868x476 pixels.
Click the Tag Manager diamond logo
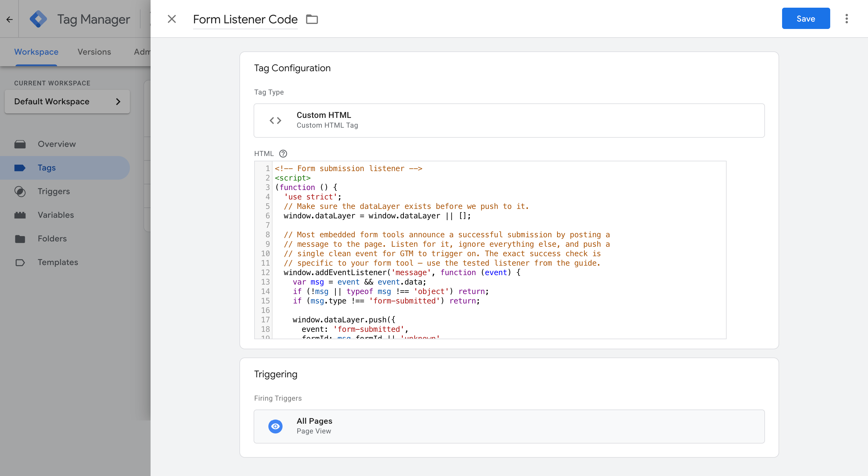[x=38, y=19]
